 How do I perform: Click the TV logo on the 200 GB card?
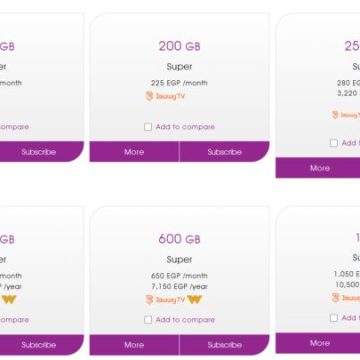pos(165,96)
